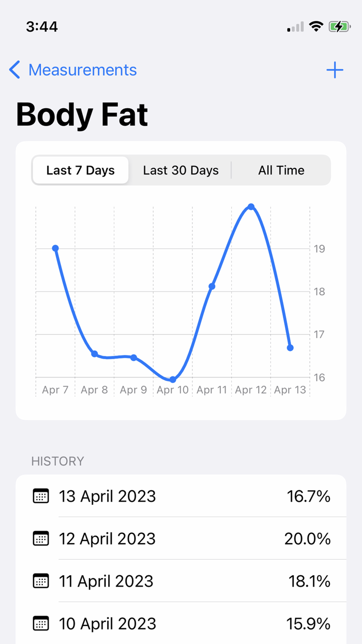The width and height of the screenshot is (362, 644).
Task: Select the All Time segment
Action: pyautogui.click(x=281, y=170)
